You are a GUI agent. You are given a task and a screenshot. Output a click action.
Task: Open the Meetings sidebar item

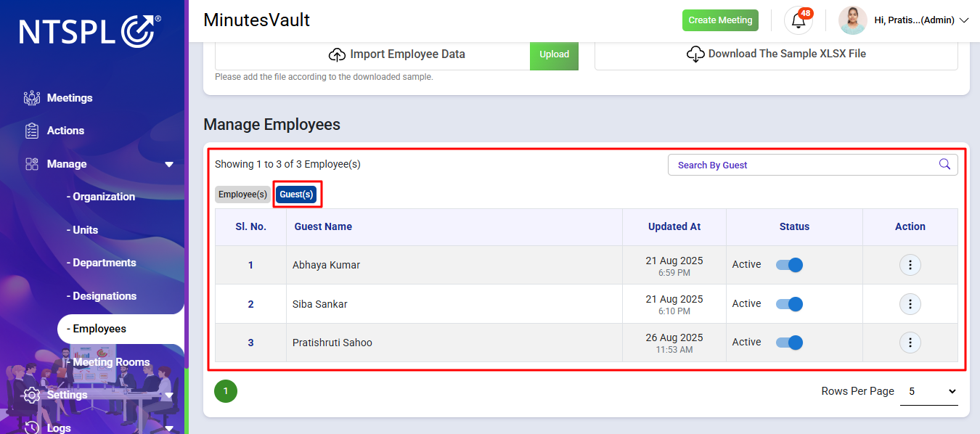[x=70, y=98]
